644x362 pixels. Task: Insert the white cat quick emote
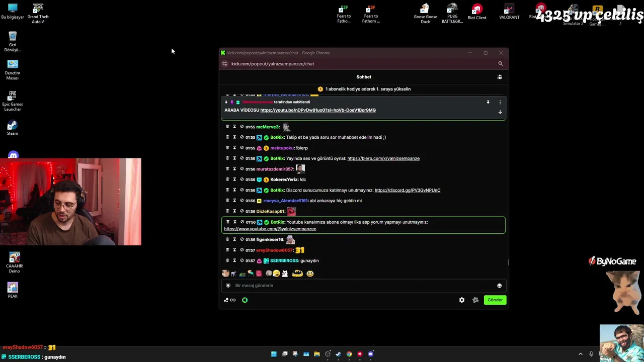[x=285, y=274]
